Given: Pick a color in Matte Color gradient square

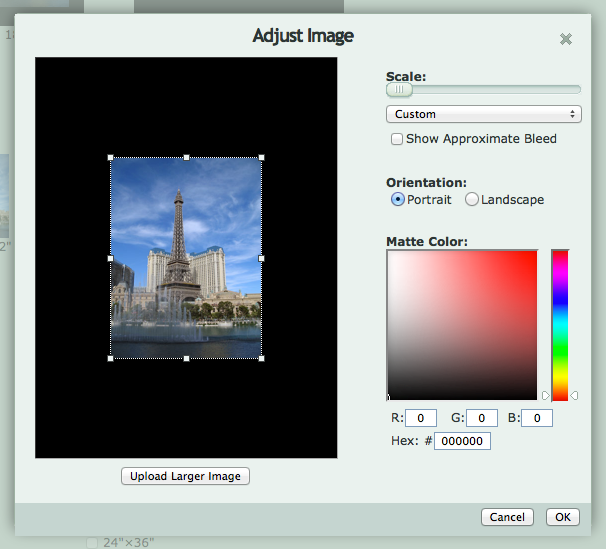Looking at the screenshot, I should tap(462, 325).
